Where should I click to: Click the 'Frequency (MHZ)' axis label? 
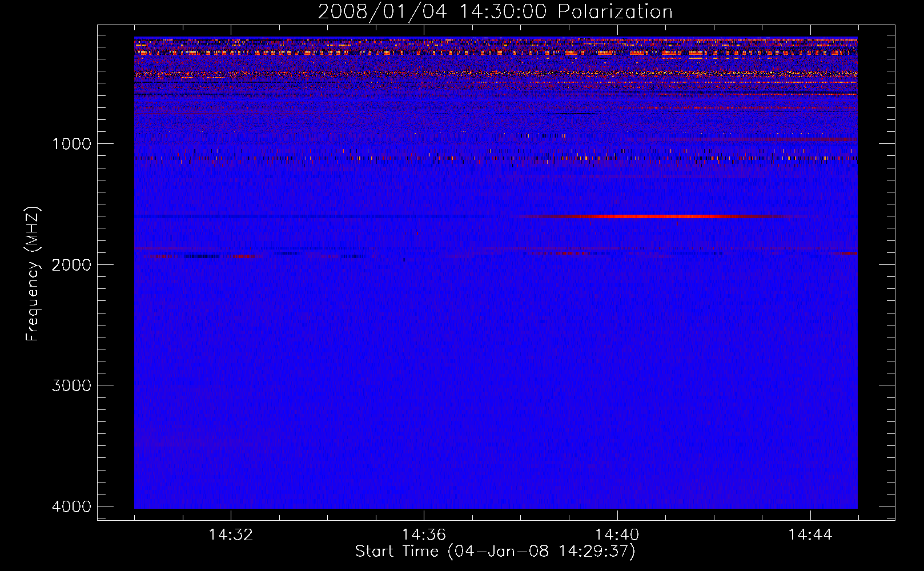(x=33, y=274)
